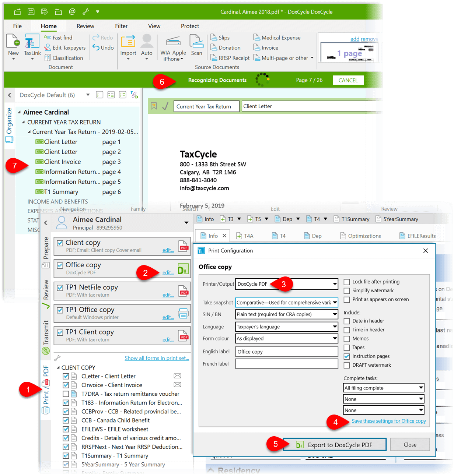Collapse the Aimee Cardinal tree node
Viewport: 454px width, 476px height.
click(x=19, y=112)
